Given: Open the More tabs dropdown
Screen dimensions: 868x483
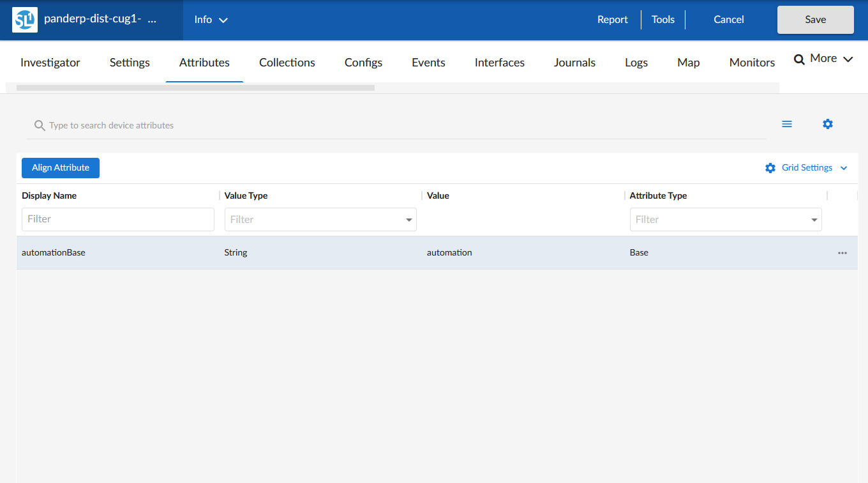Looking at the screenshot, I should point(823,59).
